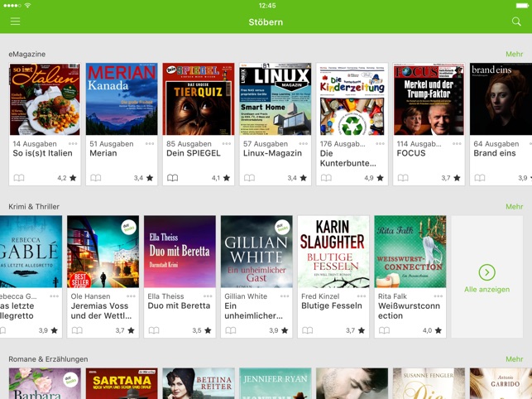Tap book icon on Duo mit Beretta card

(154, 330)
